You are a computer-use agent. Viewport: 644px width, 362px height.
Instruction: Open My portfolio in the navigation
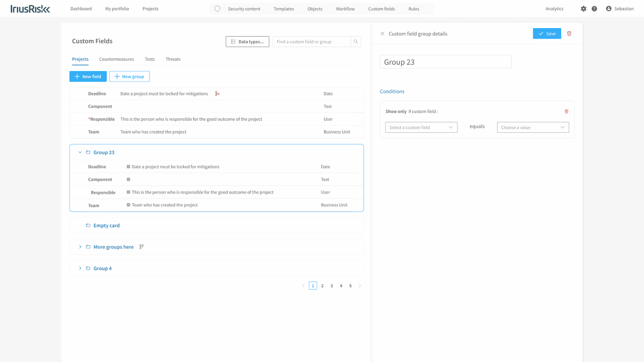[x=117, y=9]
